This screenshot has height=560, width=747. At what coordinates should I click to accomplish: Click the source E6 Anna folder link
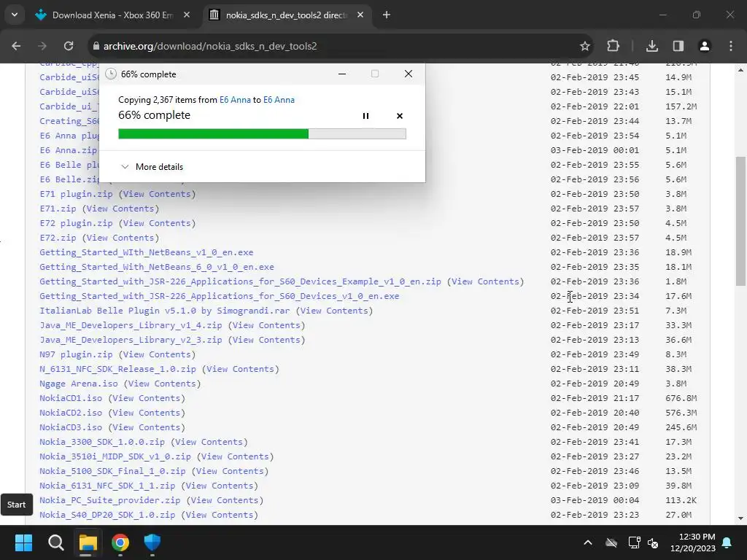(235, 99)
